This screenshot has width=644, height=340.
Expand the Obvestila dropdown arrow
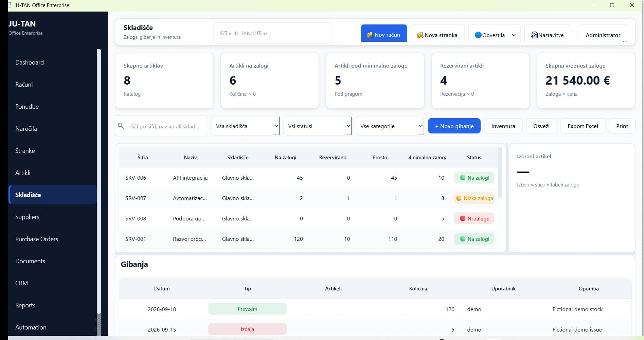point(514,35)
